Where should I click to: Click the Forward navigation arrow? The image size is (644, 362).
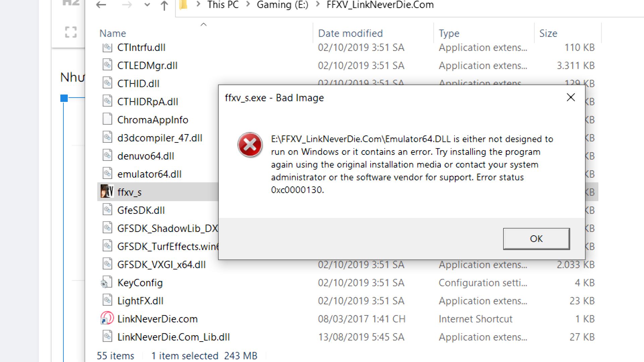coord(127,5)
